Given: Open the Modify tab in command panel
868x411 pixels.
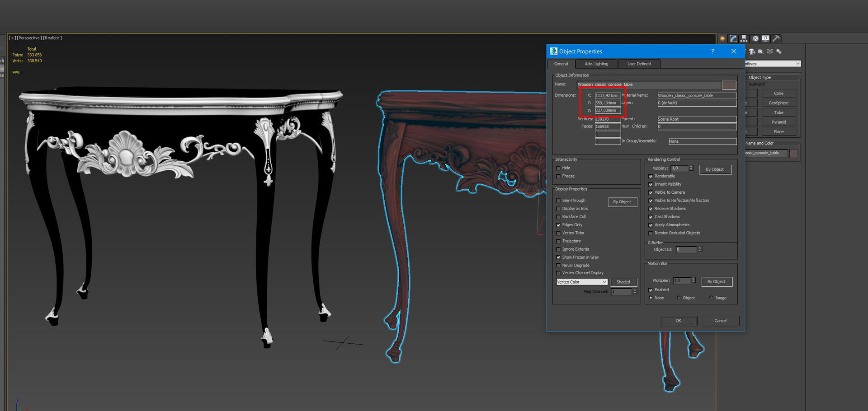Looking at the screenshot, I should pyautogui.click(x=733, y=38).
